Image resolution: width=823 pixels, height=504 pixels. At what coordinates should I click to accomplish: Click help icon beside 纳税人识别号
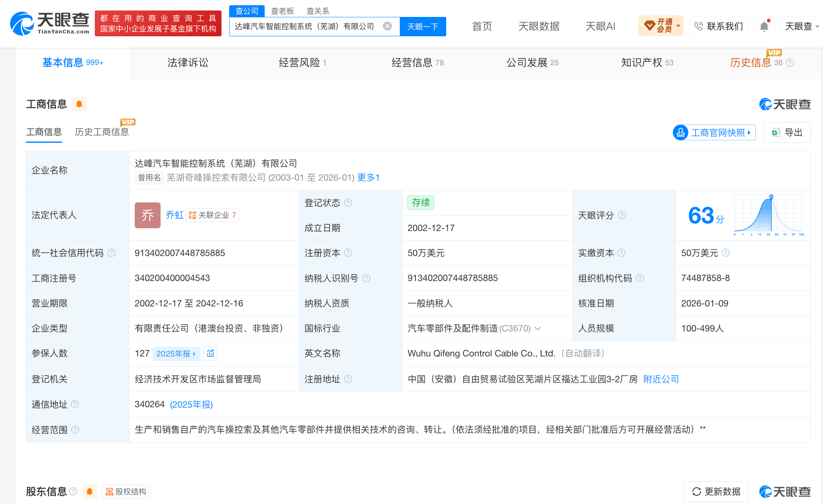click(x=366, y=278)
